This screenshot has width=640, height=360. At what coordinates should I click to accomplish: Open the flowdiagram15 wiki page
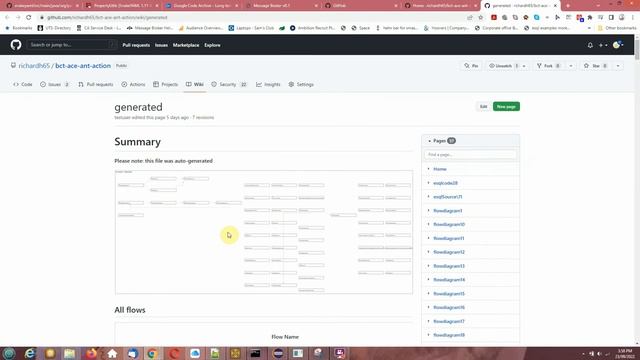click(449, 294)
